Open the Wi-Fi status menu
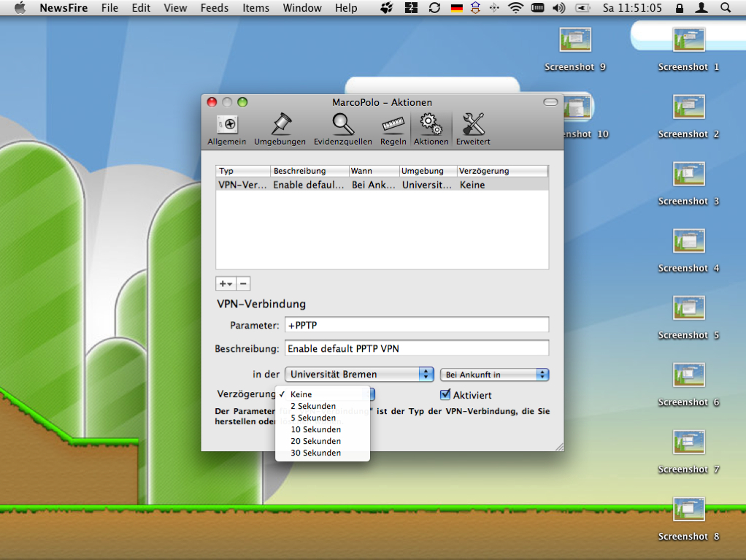Image resolution: width=746 pixels, height=560 pixels. (x=516, y=7)
